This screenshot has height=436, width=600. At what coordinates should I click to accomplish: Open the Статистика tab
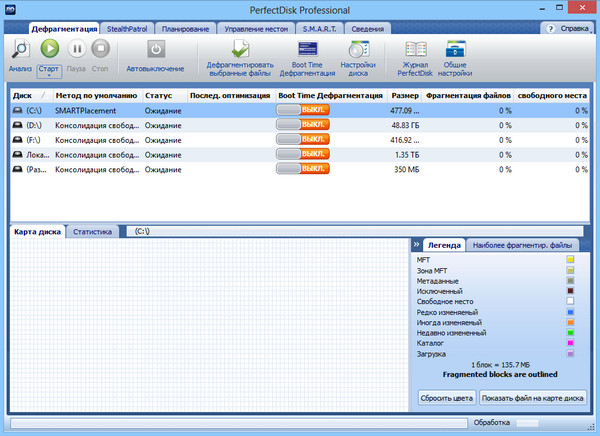coord(92,231)
